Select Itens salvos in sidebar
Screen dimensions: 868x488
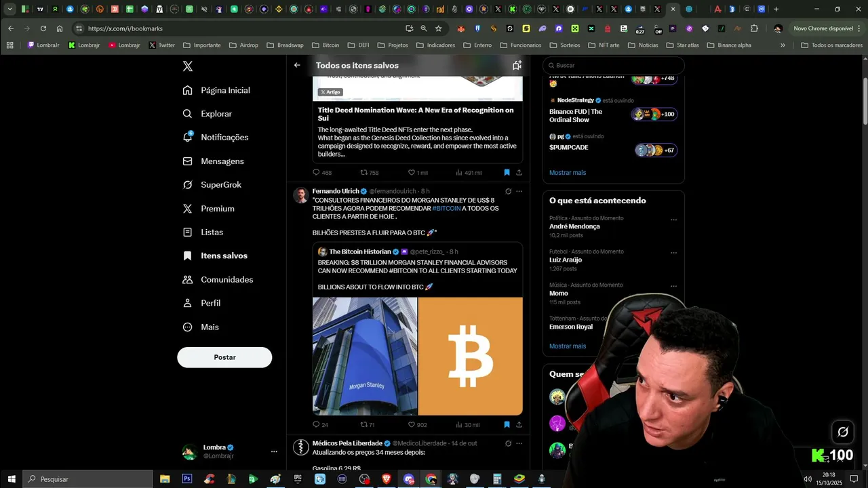[x=216, y=256]
